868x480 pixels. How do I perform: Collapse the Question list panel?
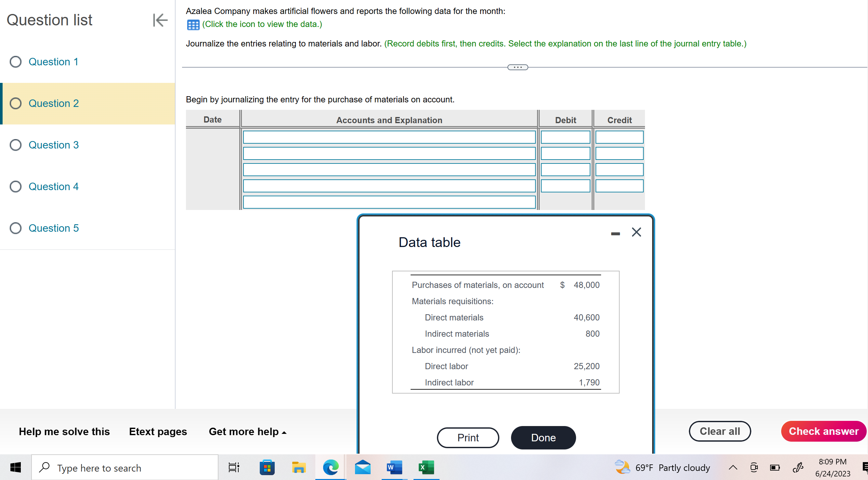tap(160, 20)
